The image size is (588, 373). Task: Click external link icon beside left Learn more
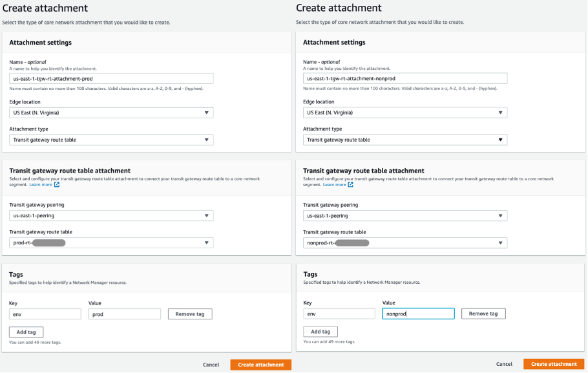pos(57,185)
